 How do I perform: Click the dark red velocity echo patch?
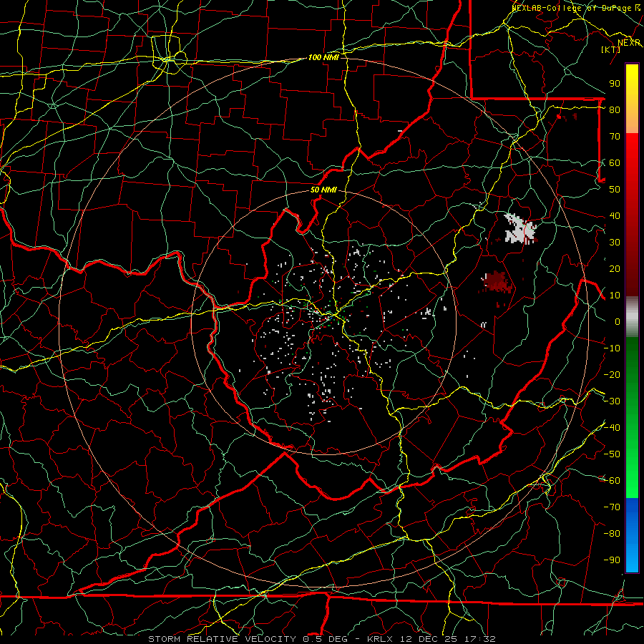point(498,283)
